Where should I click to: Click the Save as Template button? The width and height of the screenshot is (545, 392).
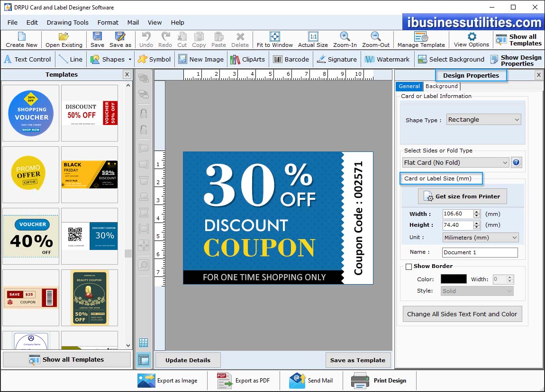(358, 360)
